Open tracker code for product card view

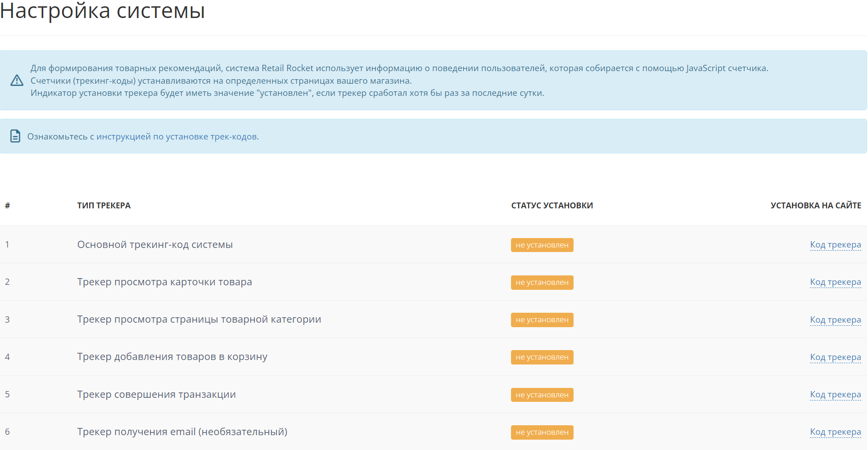pyautogui.click(x=835, y=282)
